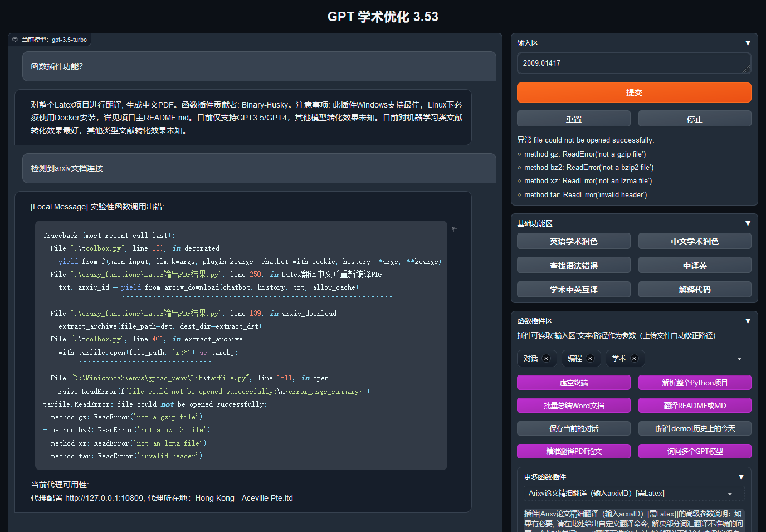The height and width of the screenshot is (532, 766).
Task: Click 询问多个GPT模型 plugin button
Action: click(695, 451)
